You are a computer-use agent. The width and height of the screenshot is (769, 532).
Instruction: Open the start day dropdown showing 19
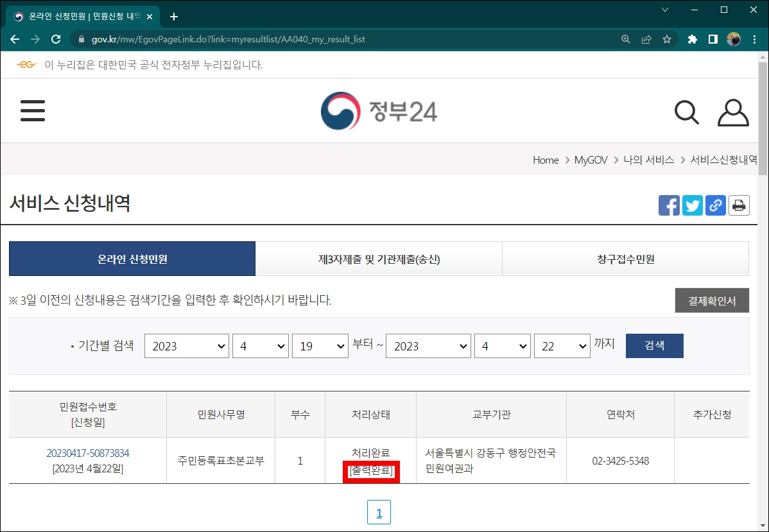[320, 345]
